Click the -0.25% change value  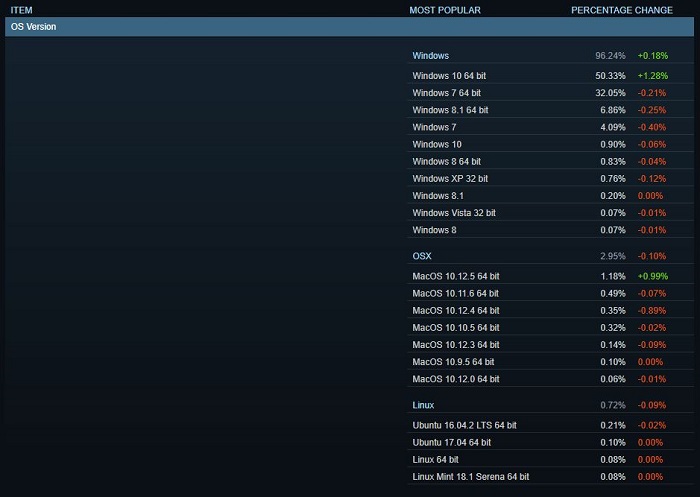(x=652, y=110)
